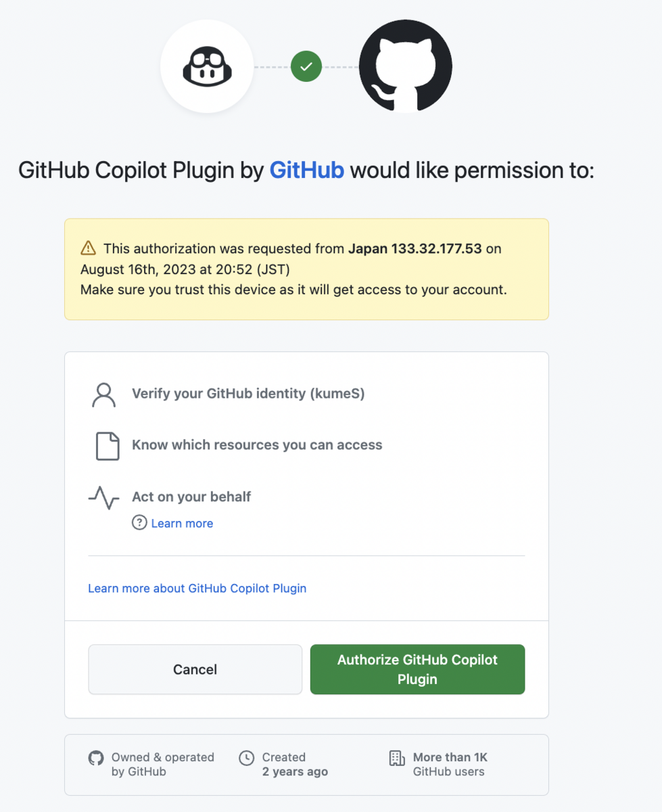This screenshot has width=662, height=812.
Task: Click the building icon near GitHub users
Action: pos(397,758)
